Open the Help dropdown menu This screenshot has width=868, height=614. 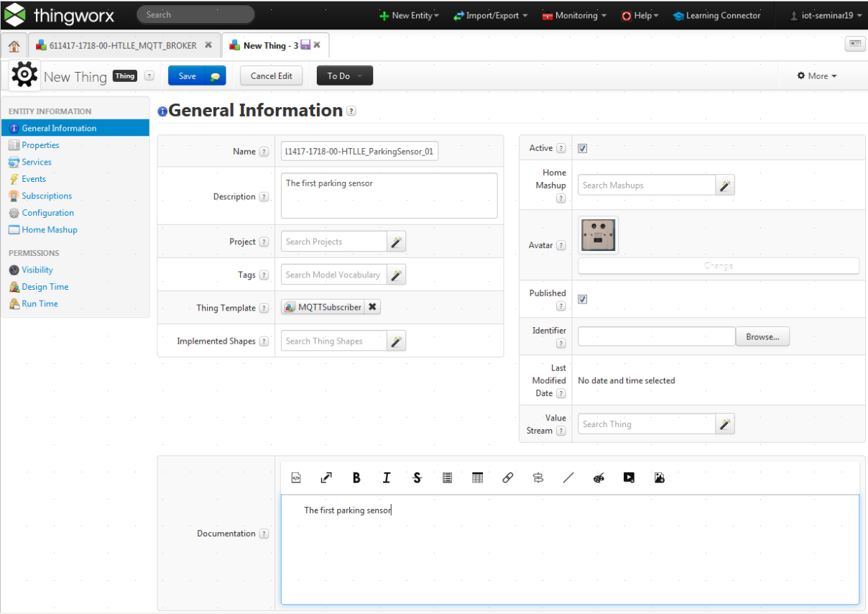(640, 15)
